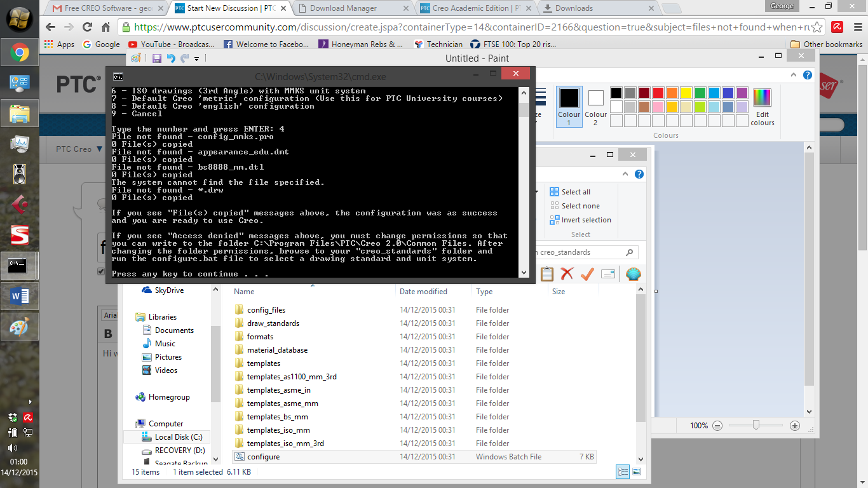This screenshot has width=868, height=488.
Task: Open Paint's Customize Quick Access Toolbar arrow
Action: click(197, 59)
